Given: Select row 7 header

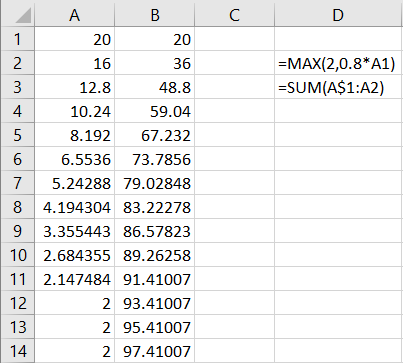Looking at the screenshot, I should [x=17, y=183].
